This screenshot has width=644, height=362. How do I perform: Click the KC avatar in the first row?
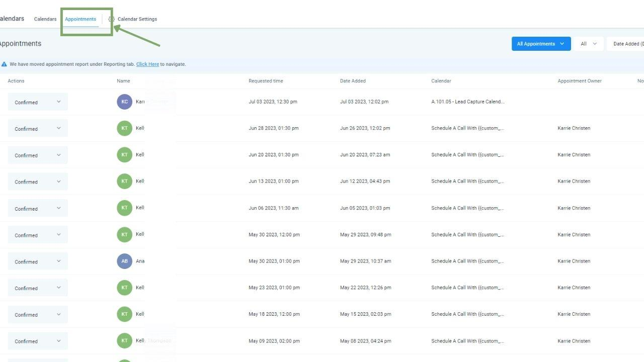[125, 102]
